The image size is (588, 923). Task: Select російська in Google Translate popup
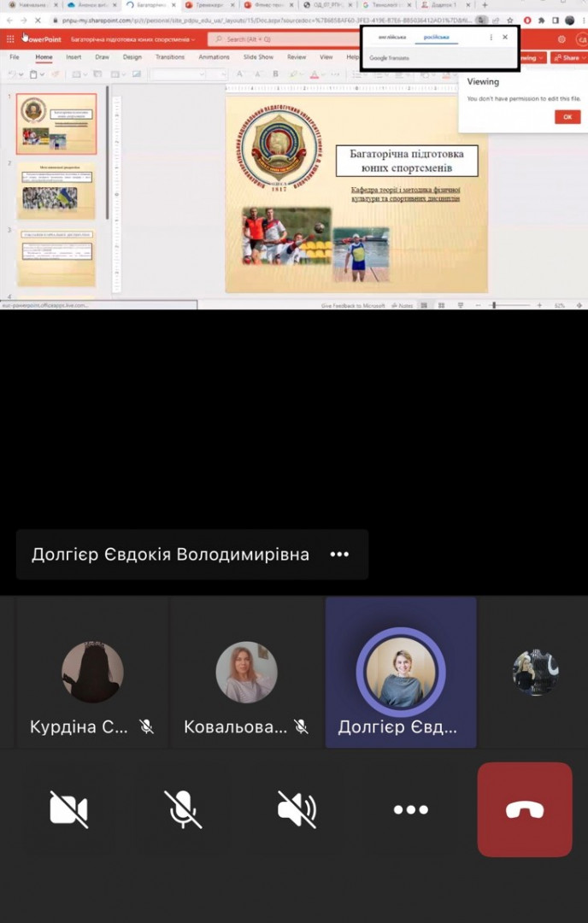click(436, 37)
